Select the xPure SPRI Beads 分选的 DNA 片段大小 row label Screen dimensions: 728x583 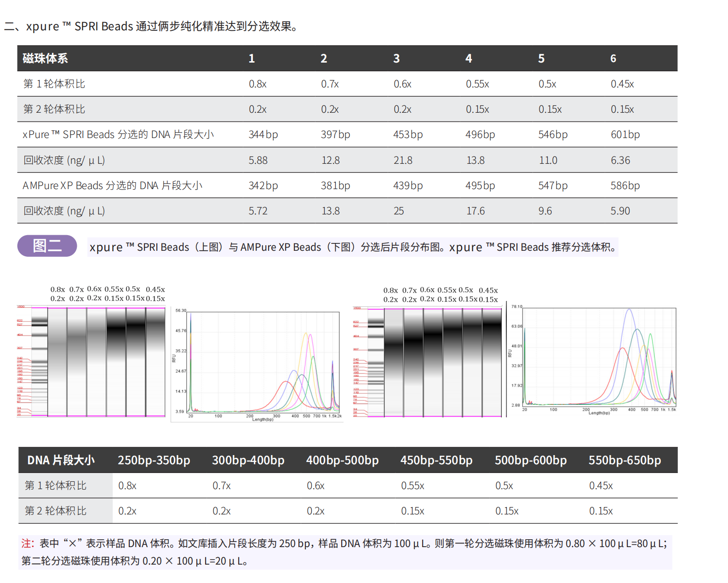pos(118,134)
